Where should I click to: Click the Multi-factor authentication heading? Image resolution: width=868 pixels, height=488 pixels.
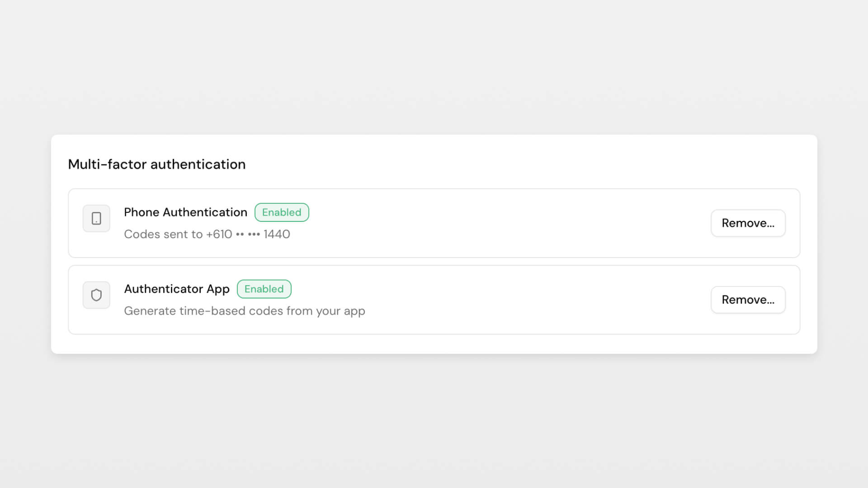coord(156,164)
